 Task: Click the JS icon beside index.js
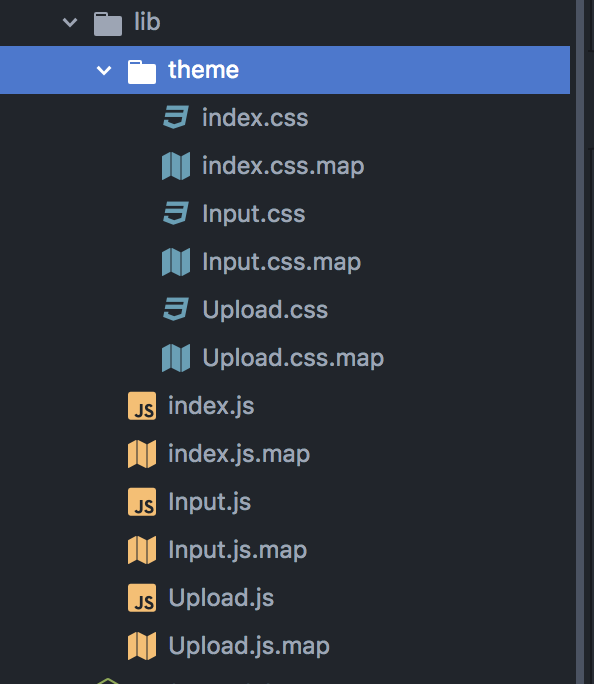(142, 406)
